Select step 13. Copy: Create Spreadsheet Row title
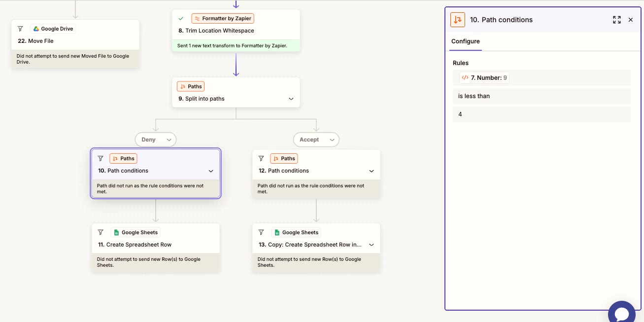644x322 pixels. (x=310, y=245)
